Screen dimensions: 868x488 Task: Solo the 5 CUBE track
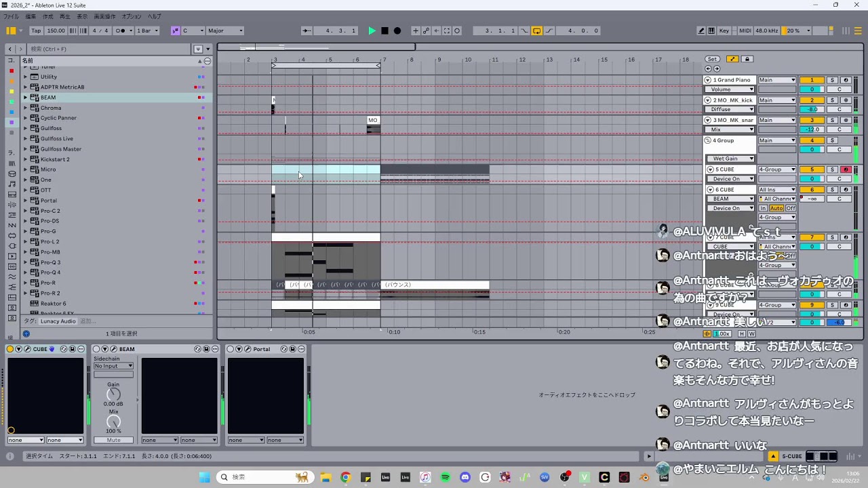pyautogui.click(x=833, y=169)
